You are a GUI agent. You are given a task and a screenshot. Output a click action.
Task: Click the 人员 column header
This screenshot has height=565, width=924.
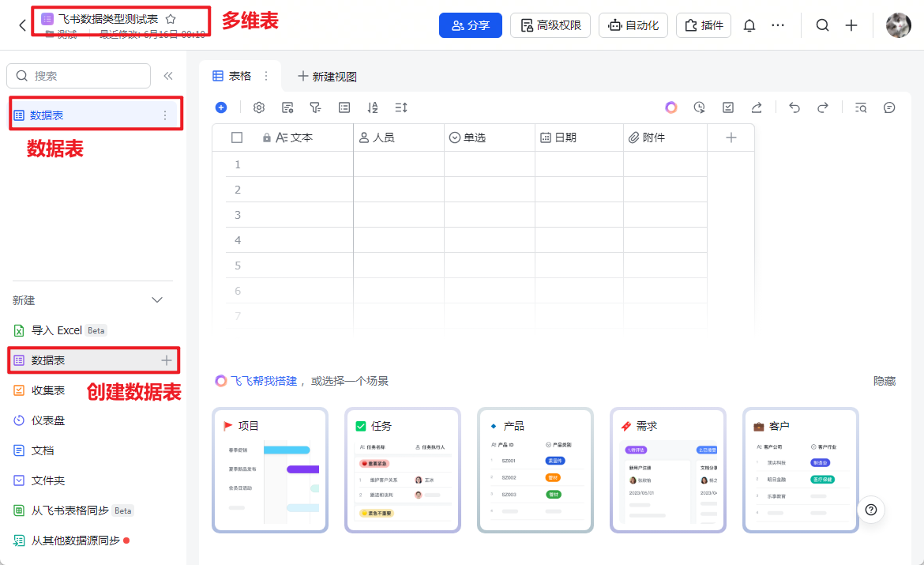click(x=399, y=137)
